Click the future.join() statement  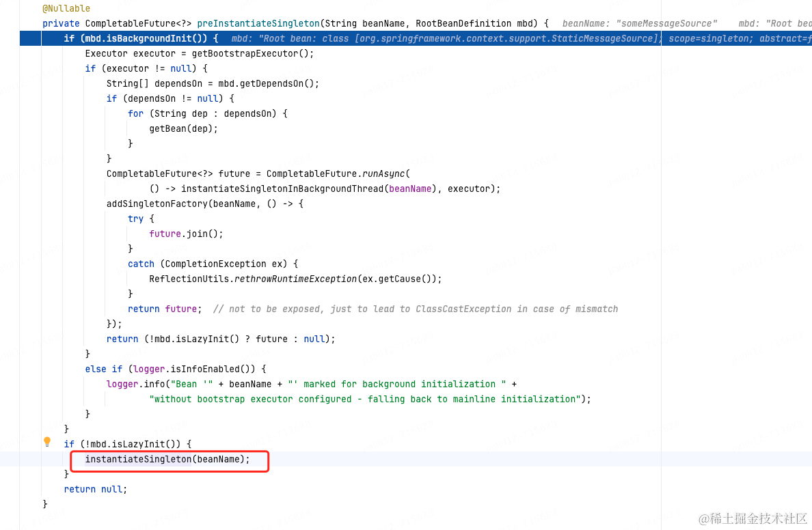186,234
